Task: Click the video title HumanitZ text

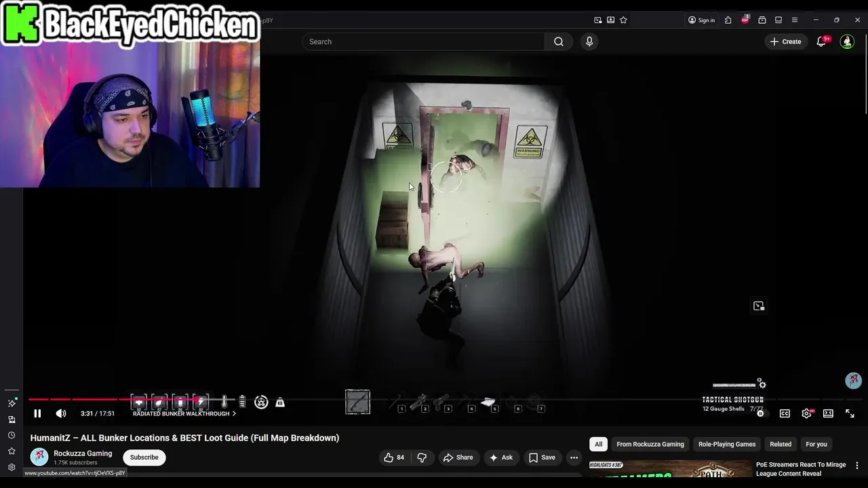Action: pos(184,438)
